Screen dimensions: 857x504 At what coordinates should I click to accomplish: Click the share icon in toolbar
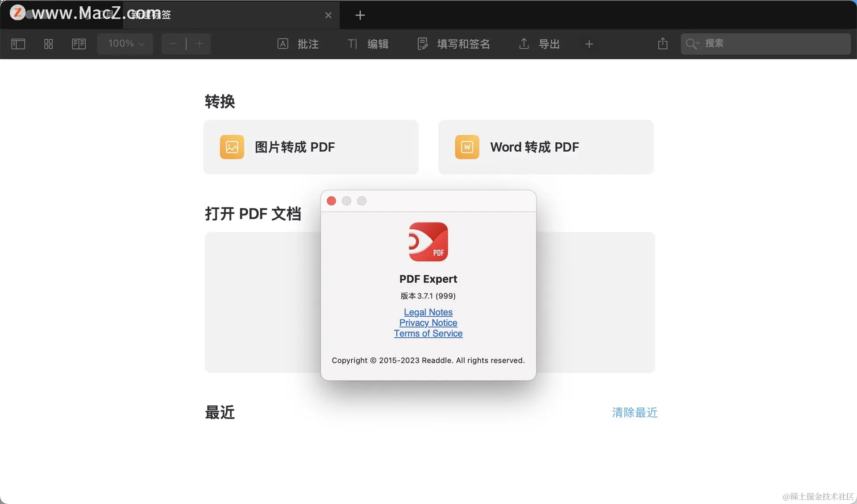pos(663,44)
